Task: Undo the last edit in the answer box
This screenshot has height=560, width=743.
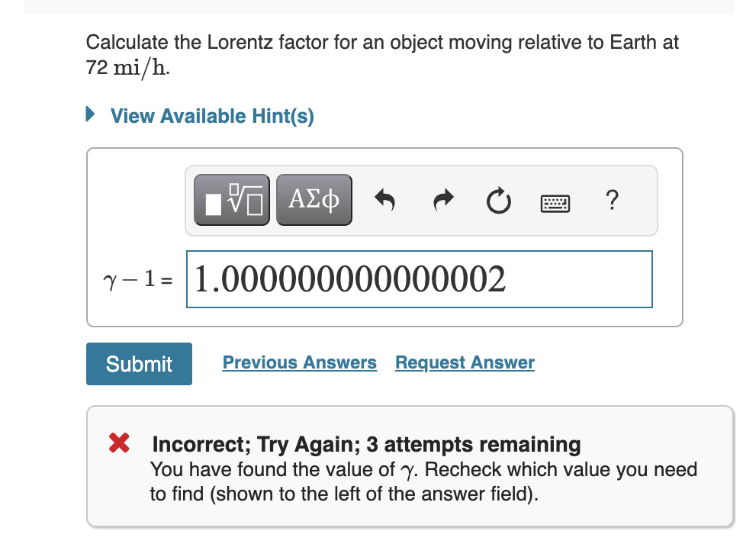Action: (x=385, y=200)
